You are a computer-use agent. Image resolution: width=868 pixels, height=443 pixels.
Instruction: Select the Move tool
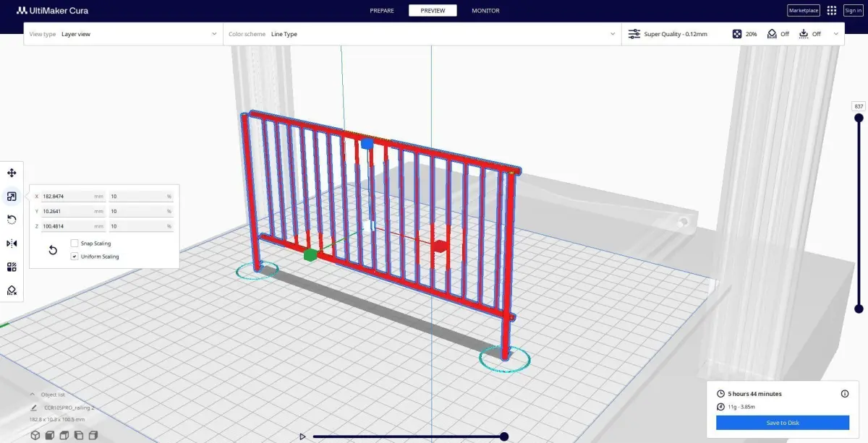coord(12,173)
